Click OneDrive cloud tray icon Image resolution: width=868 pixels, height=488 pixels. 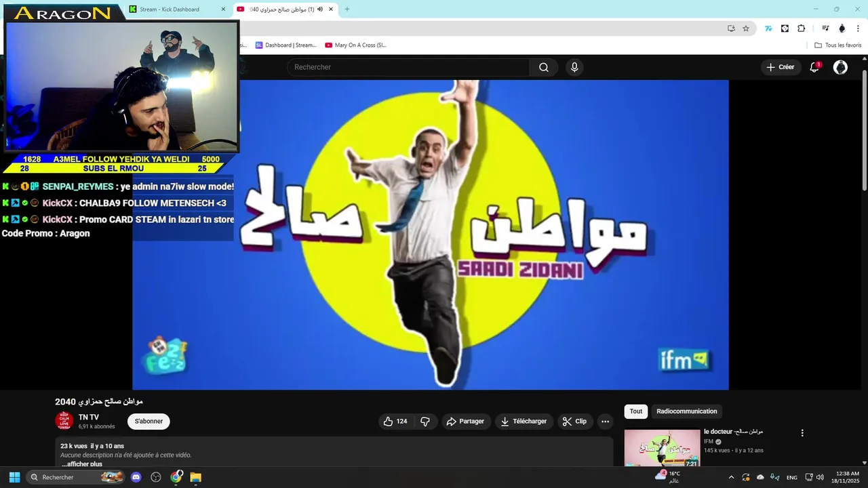pyautogui.click(x=760, y=477)
